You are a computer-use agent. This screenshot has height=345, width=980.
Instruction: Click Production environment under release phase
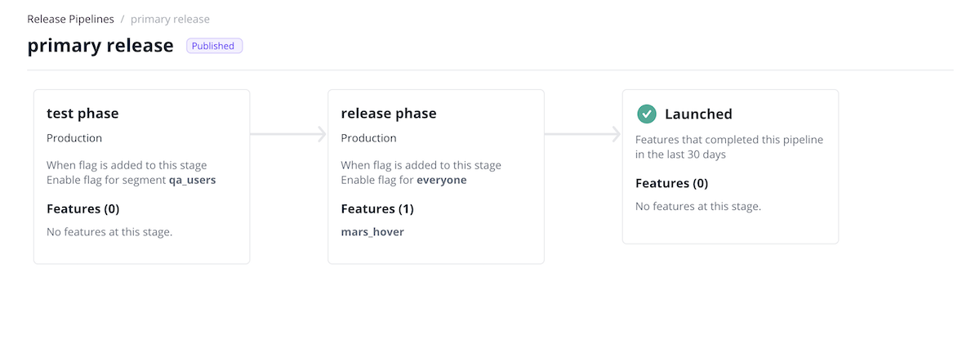pyautogui.click(x=368, y=138)
